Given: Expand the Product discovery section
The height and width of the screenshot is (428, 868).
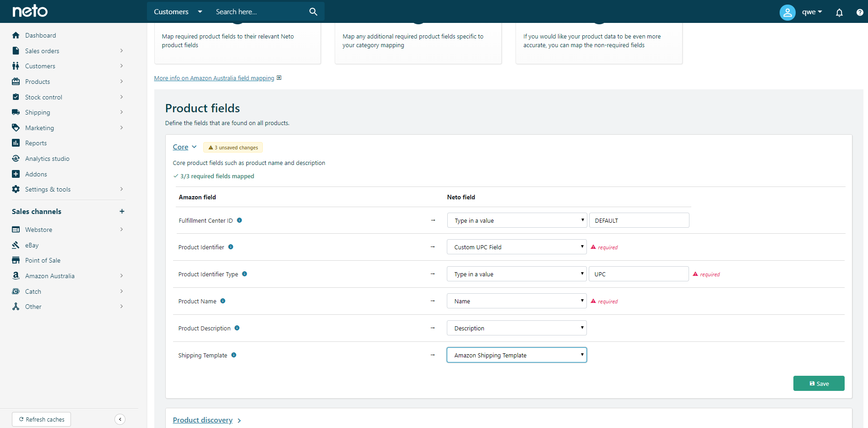Looking at the screenshot, I should click(x=207, y=420).
